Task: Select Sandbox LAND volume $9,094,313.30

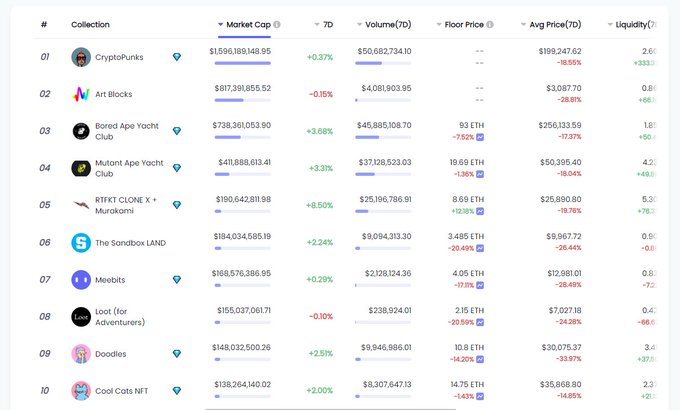Action: [386, 236]
